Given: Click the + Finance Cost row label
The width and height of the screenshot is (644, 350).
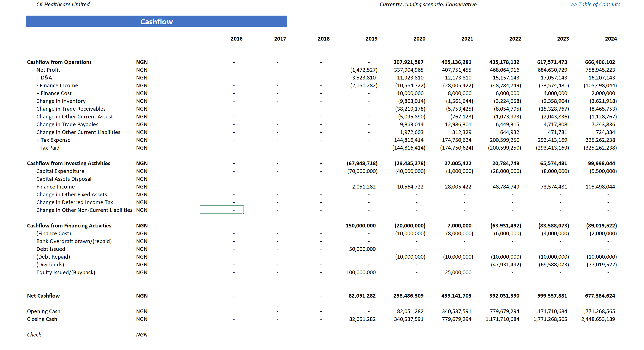Looking at the screenshot, I should [54, 93].
